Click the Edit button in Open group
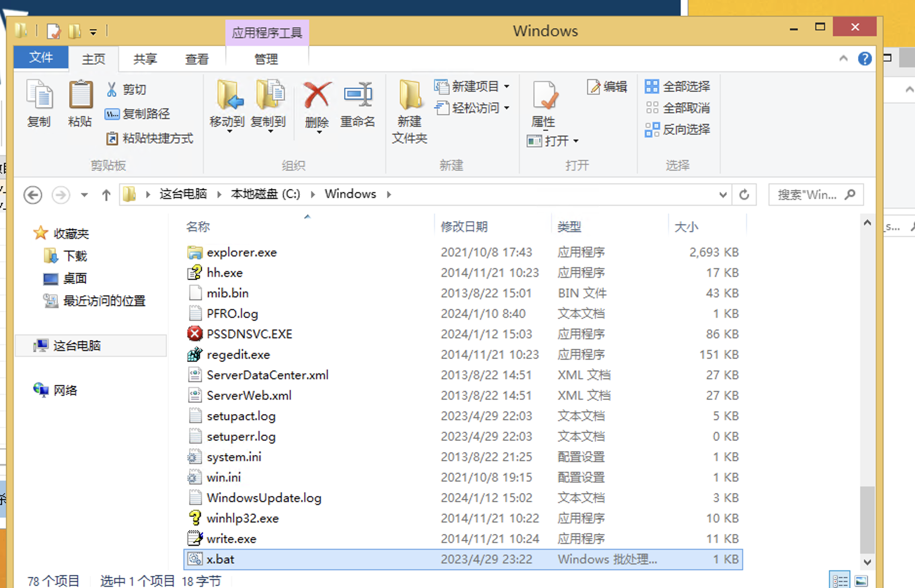 (x=607, y=87)
